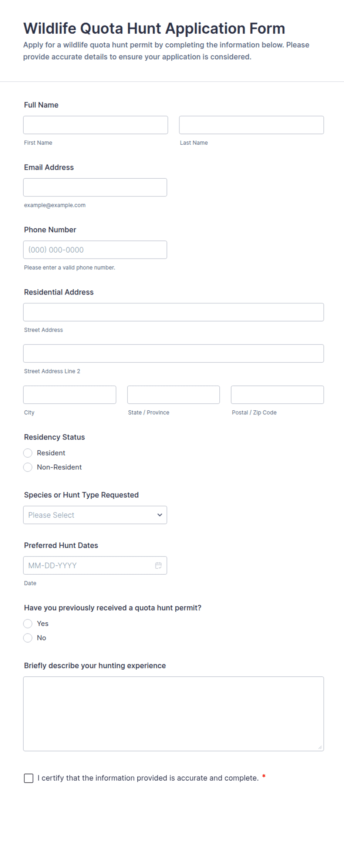Check the information accuracy certification box
The image size is (344, 868).
28,778
